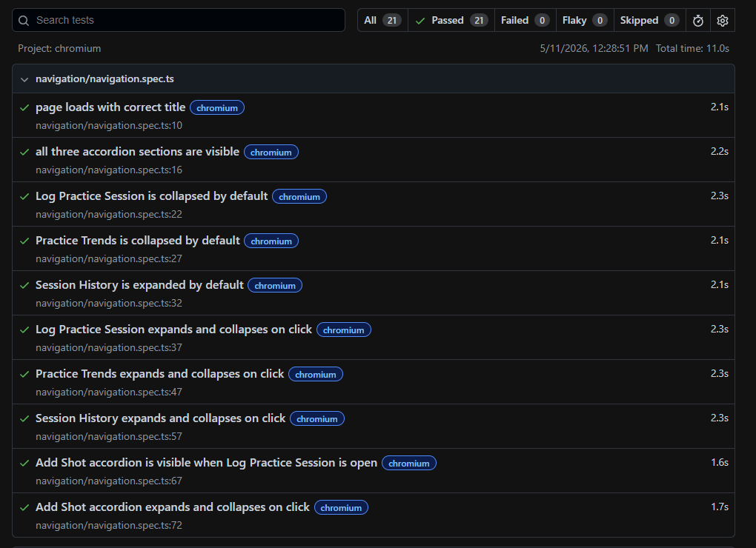The image size is (756, 548).
Task: Click the navigation/navigation.spec.ts:57 location text
Action: 109,436
